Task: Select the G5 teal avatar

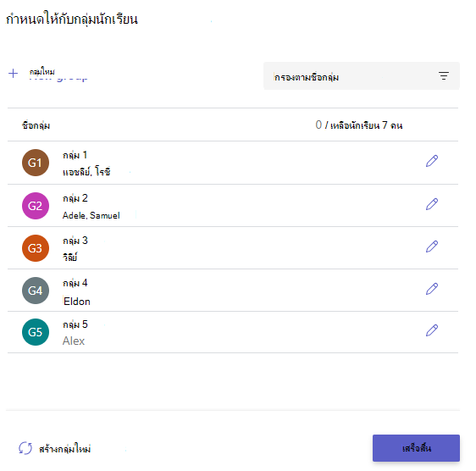Action: coord(36,332)
